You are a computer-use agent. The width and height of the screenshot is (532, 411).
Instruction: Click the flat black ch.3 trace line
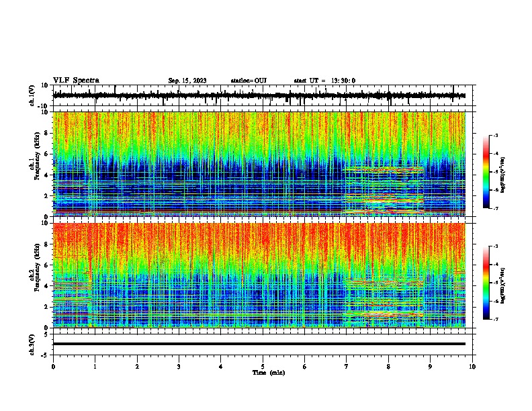pyautogui.click(x=259, y=344)
